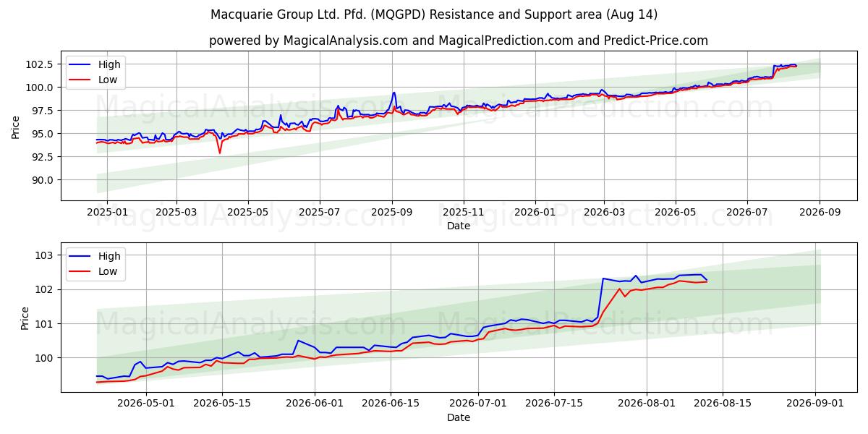Click the '2026-05-01' x-axis tick label
Viewport: 868px width, 434px height.
[145, 404]
